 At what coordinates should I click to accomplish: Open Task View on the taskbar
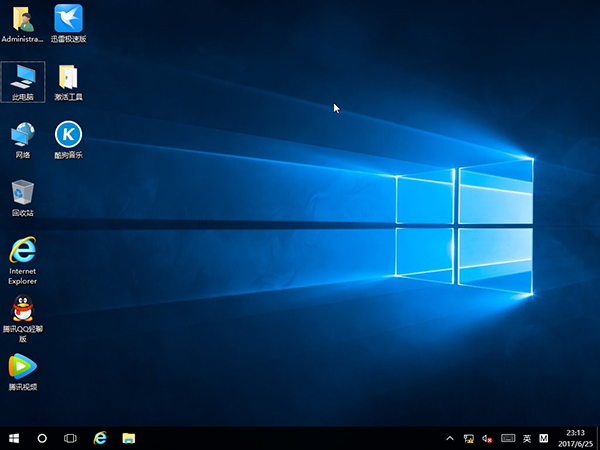[x=71, y=438]
